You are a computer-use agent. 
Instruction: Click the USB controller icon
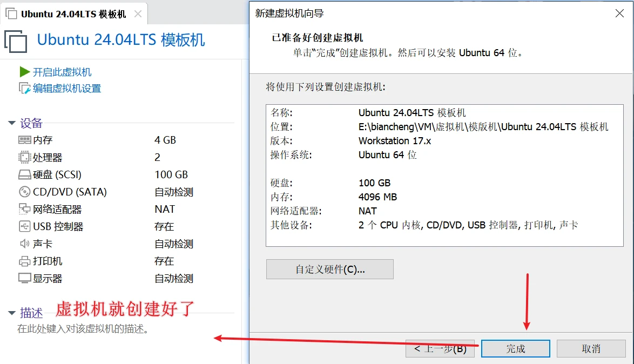(24, 226)
